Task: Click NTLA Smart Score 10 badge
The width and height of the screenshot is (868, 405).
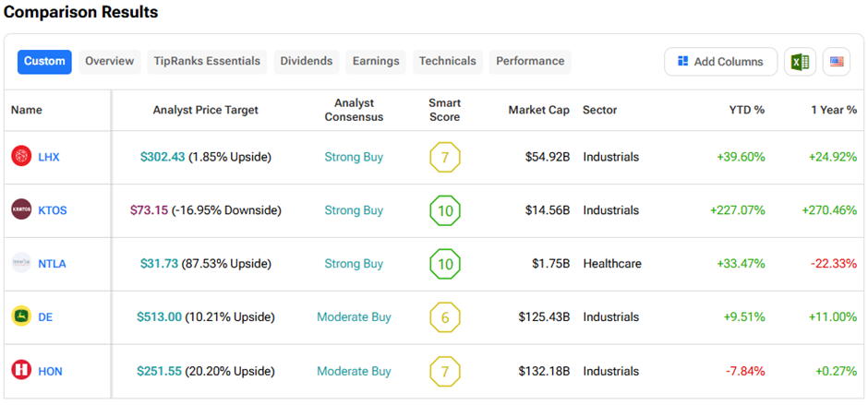Action: point(445,264)
